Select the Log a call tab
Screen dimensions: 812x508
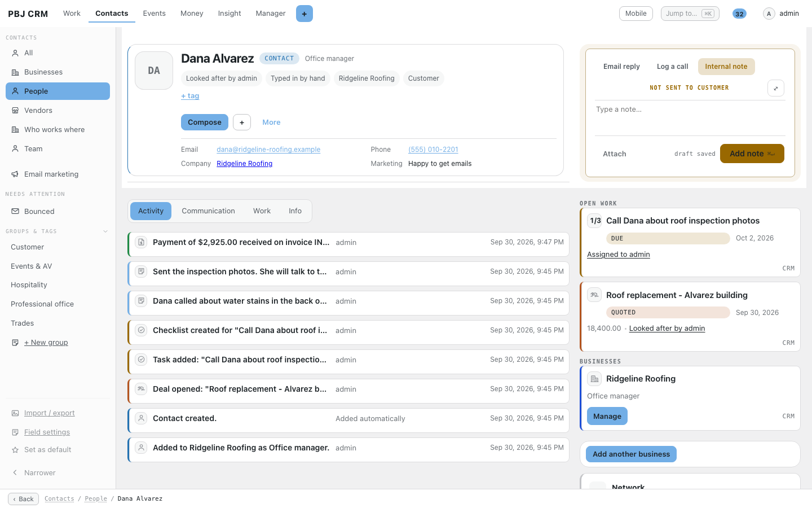(x=672, y=67)
